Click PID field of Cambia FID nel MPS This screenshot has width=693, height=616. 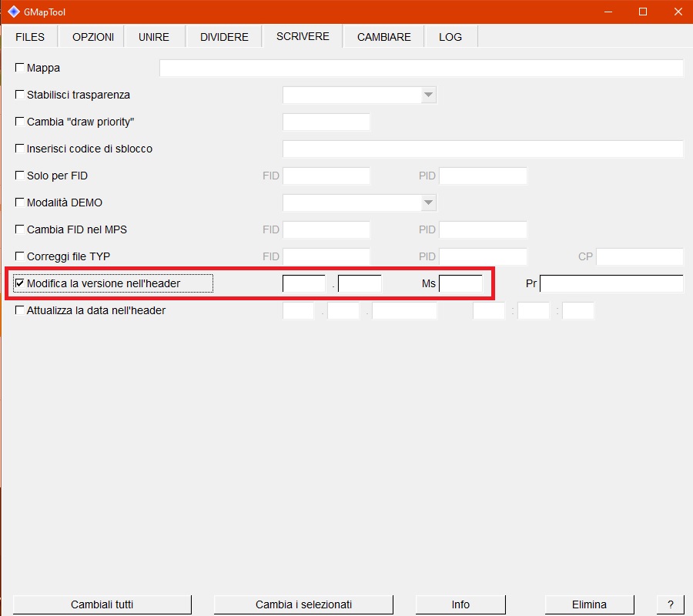pos(483,229)
